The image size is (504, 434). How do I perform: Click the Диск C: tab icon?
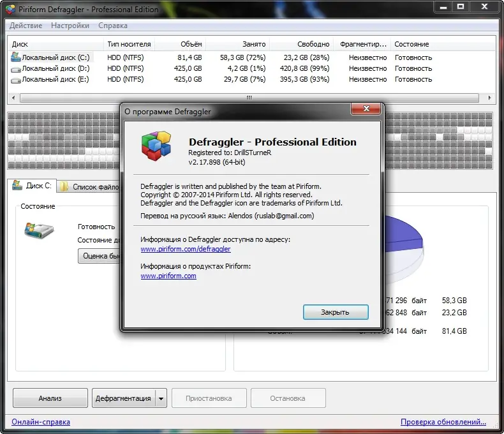pos(17,185)
